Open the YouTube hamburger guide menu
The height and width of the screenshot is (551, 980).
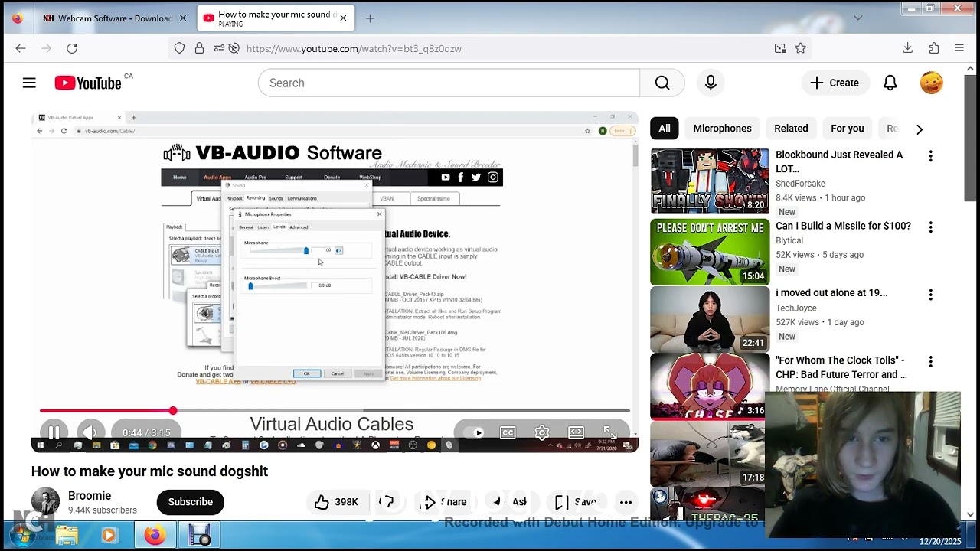point(29,83)
